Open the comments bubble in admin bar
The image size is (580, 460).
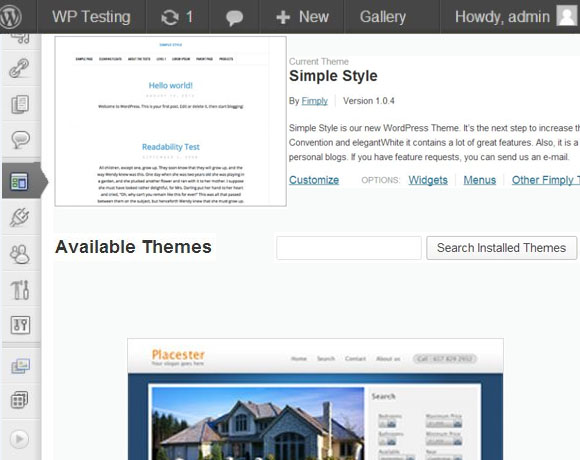click(235, 17)
